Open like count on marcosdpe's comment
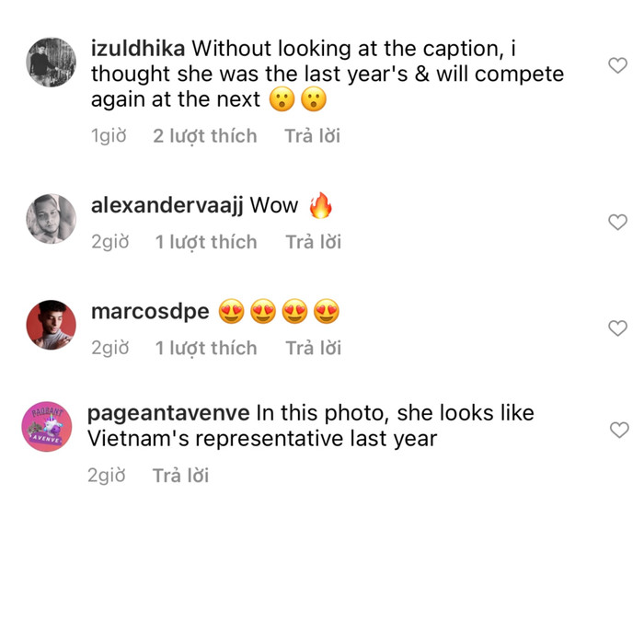 (x=205, y=348)
